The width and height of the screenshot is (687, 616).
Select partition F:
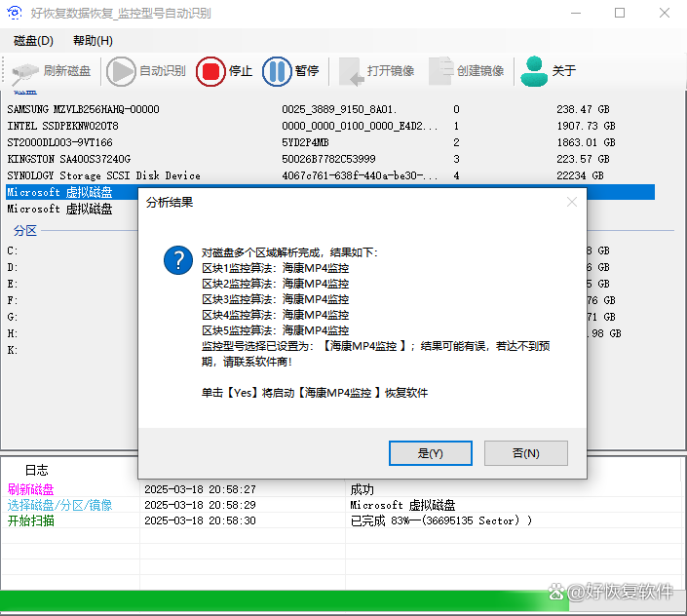point(13,300)
